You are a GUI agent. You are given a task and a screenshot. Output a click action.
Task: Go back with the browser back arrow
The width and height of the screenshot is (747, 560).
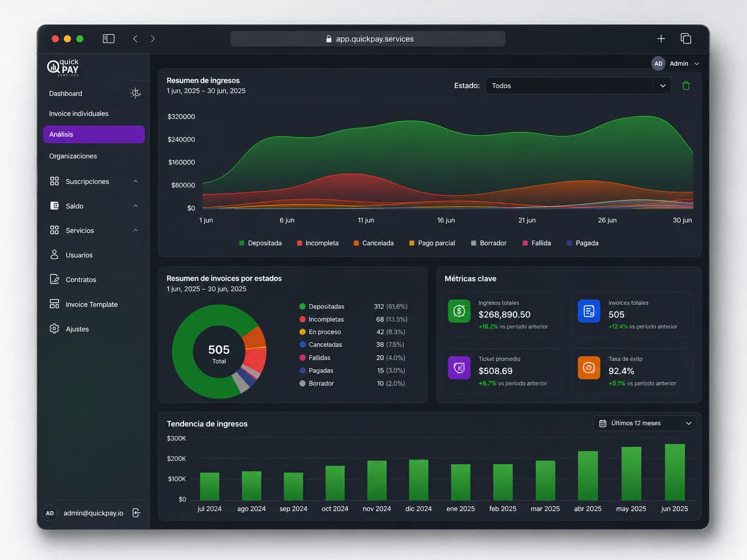(x=135, y=39)
